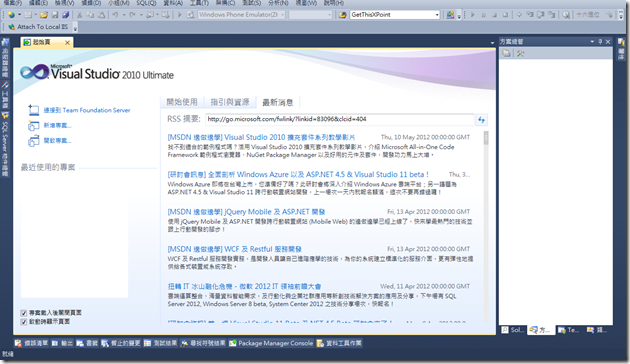Click the properties tools icon in Solution panel toolbar
This screenshot has height=364, width=630.
tap(520, 53)
